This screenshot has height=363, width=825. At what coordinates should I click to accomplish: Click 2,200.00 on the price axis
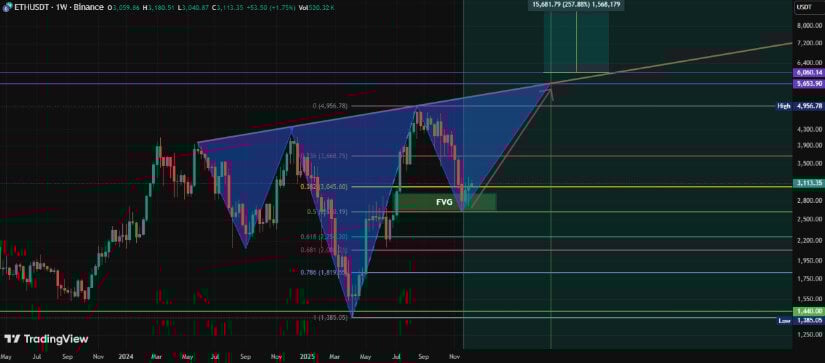click(809, 240)
